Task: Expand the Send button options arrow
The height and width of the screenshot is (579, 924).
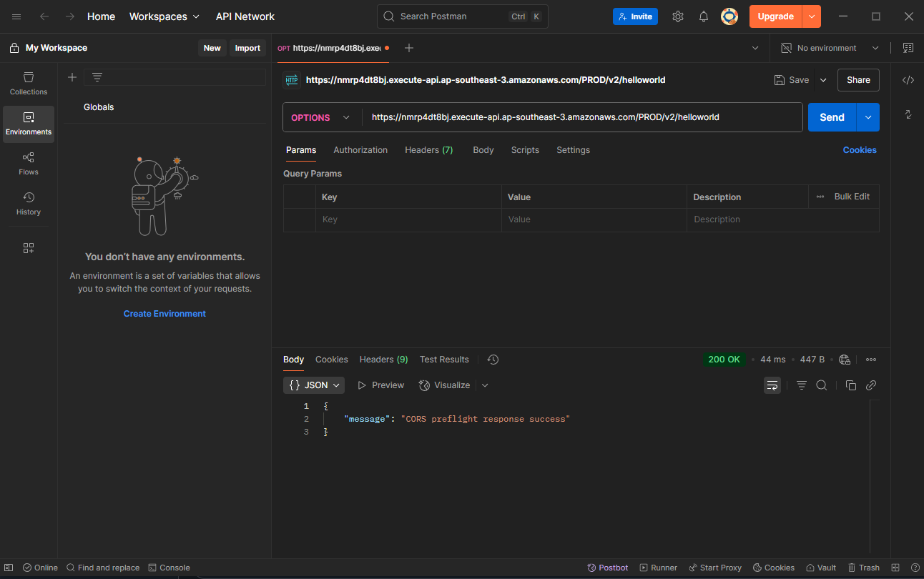Action: (x=868, y=117)
